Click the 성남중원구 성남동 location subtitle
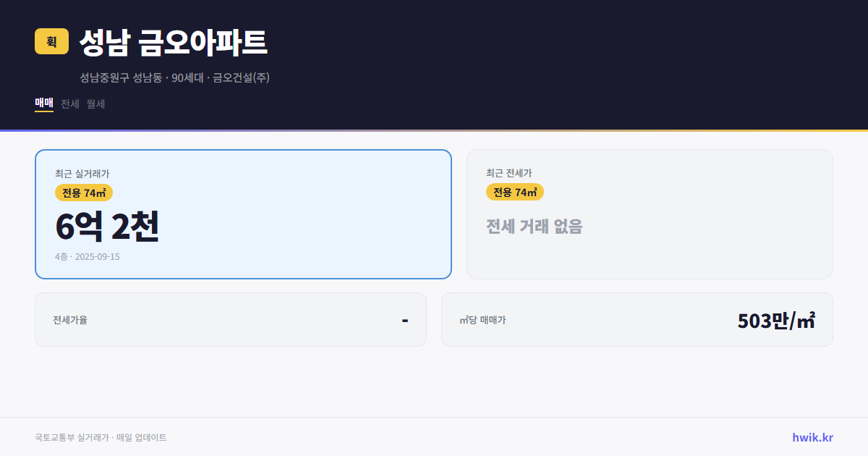Image resolution: width=868 pixels, height=456 pixels. pyautogui.click(x=121, y=77)
